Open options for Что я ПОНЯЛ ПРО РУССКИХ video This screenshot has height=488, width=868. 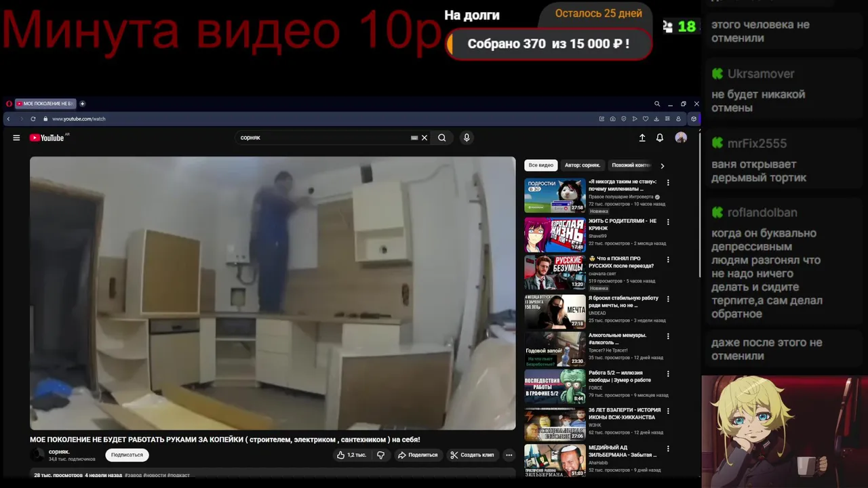click(x=668, y=260)
